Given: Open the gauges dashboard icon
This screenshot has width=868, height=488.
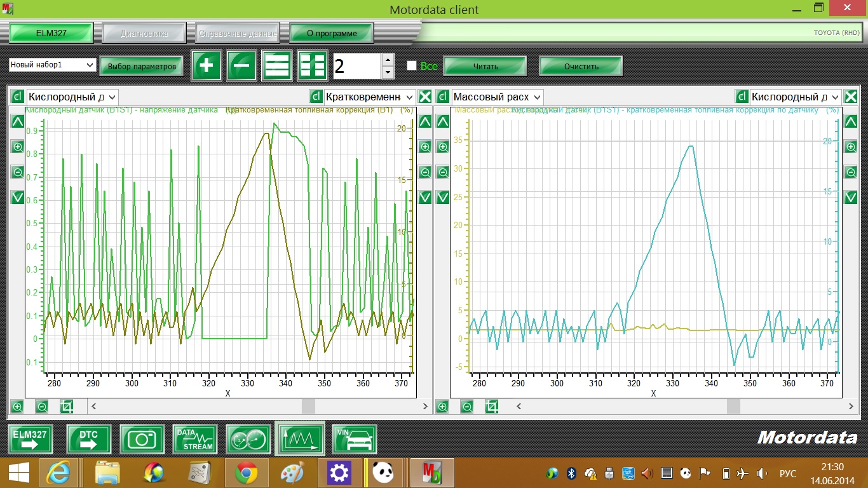Looking at the screenshot, I should tap(248, 440).
